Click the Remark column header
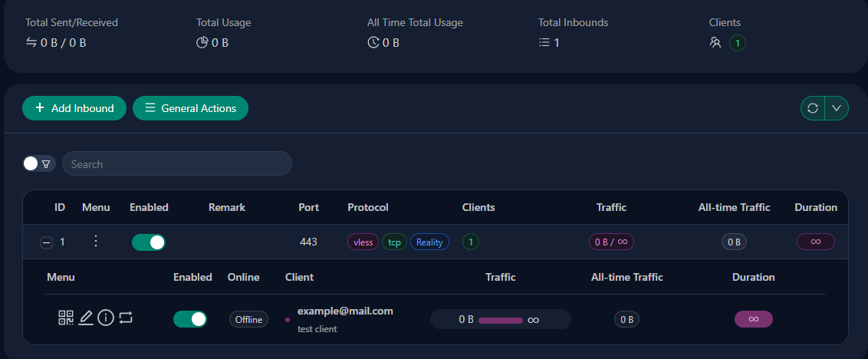The width and height of the screenshot is (868, 359). tap(227, 207)
